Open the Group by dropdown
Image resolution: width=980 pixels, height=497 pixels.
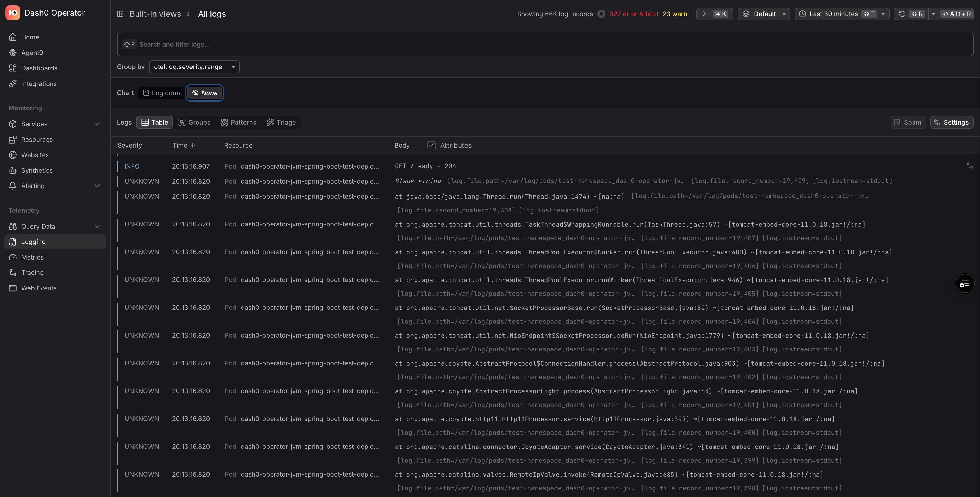(194, 67)
